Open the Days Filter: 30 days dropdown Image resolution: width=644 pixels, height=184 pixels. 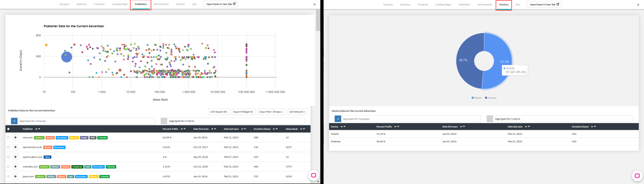(271, 111)
